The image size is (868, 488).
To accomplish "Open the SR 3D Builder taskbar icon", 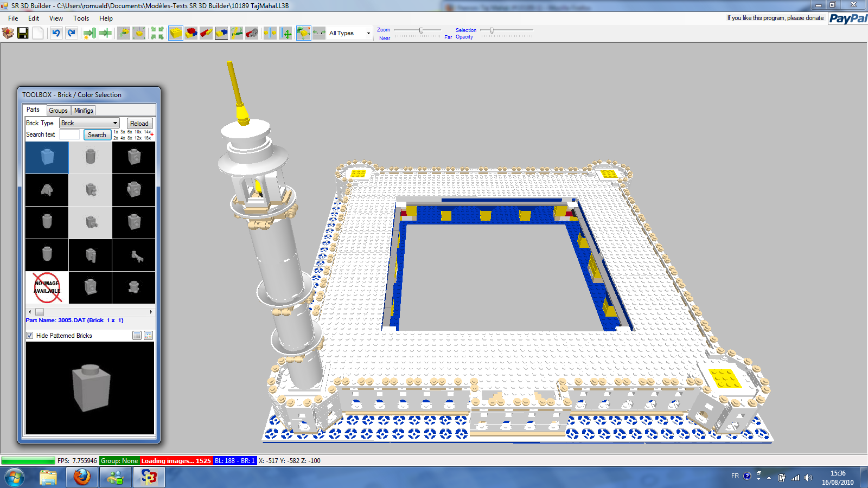I will [x=149, y=478].
